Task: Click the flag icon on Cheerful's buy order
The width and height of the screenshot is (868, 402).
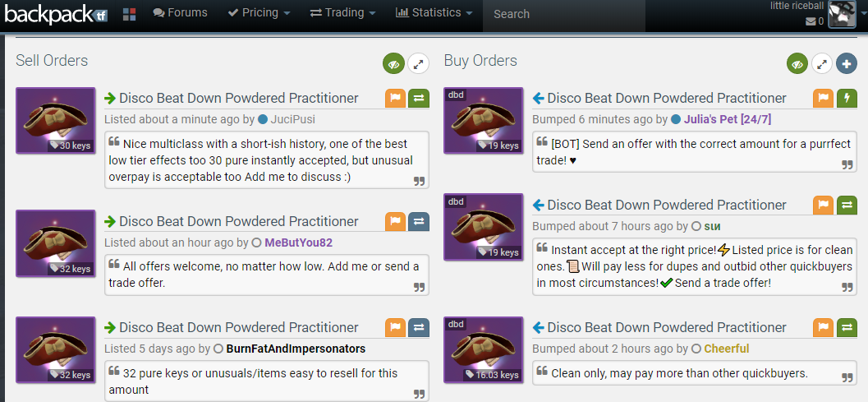Action: [x=824, y=328]
